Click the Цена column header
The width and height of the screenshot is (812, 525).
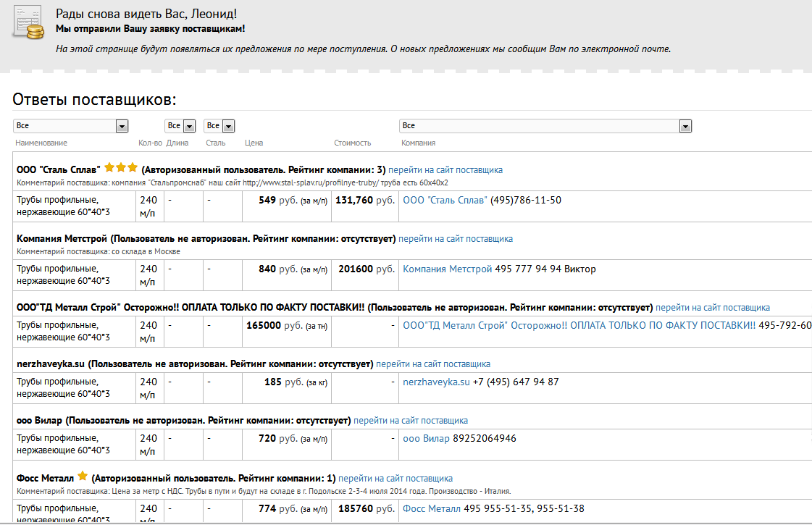(254, 143)
